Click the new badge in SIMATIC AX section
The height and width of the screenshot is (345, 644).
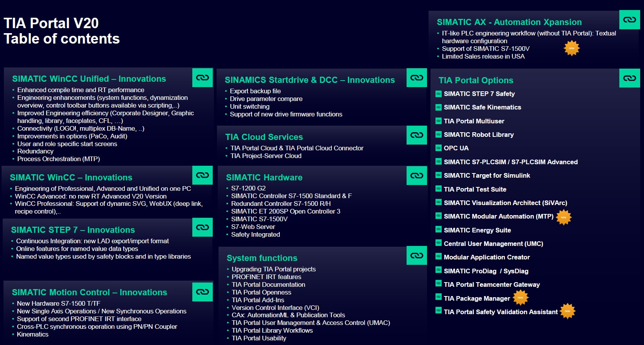572,48
